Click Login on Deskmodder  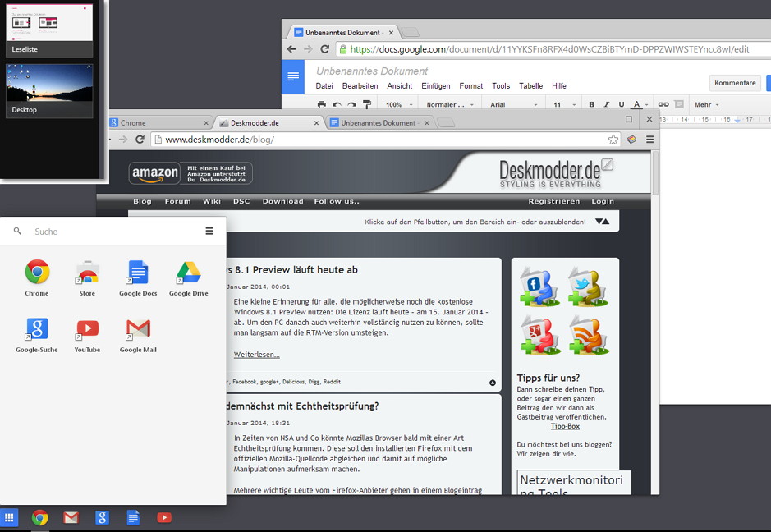[x=603, y=201]
